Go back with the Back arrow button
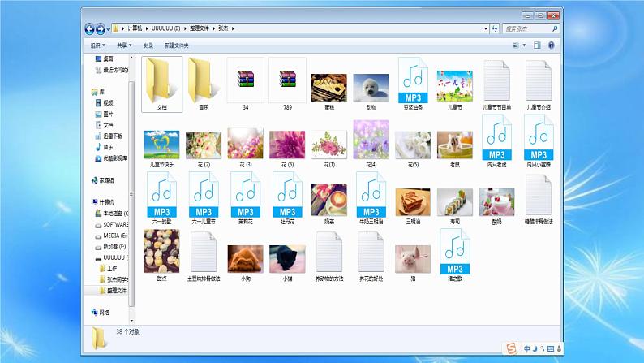Screen dimensions: 644x363 pyautogui.click(x=89, y=28)
